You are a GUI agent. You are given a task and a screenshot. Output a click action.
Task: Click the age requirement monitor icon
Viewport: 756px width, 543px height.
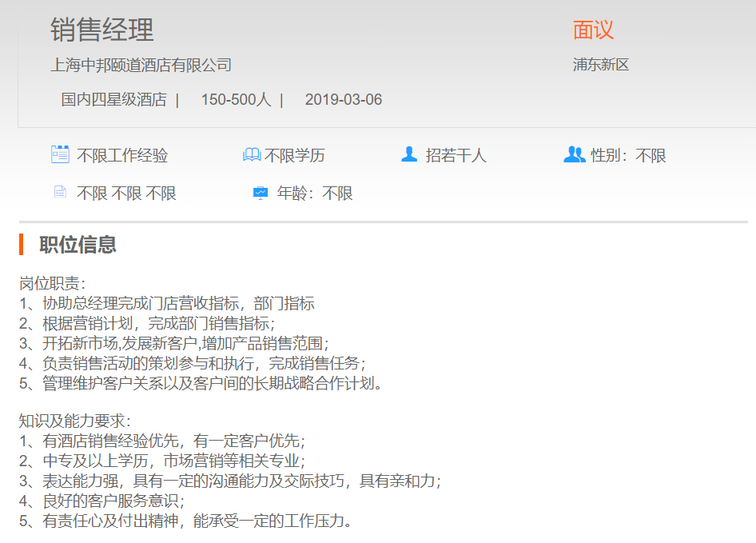261,193
